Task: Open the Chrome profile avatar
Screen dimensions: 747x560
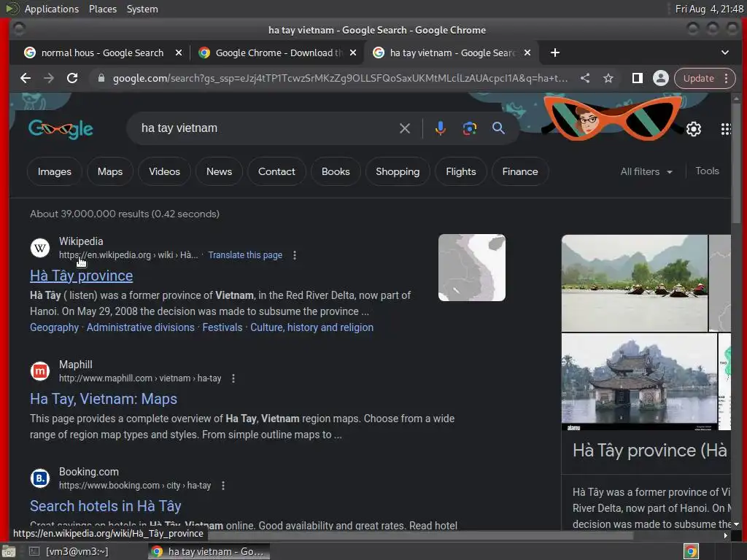Action: pyautogui.click(x=660, y=78)
